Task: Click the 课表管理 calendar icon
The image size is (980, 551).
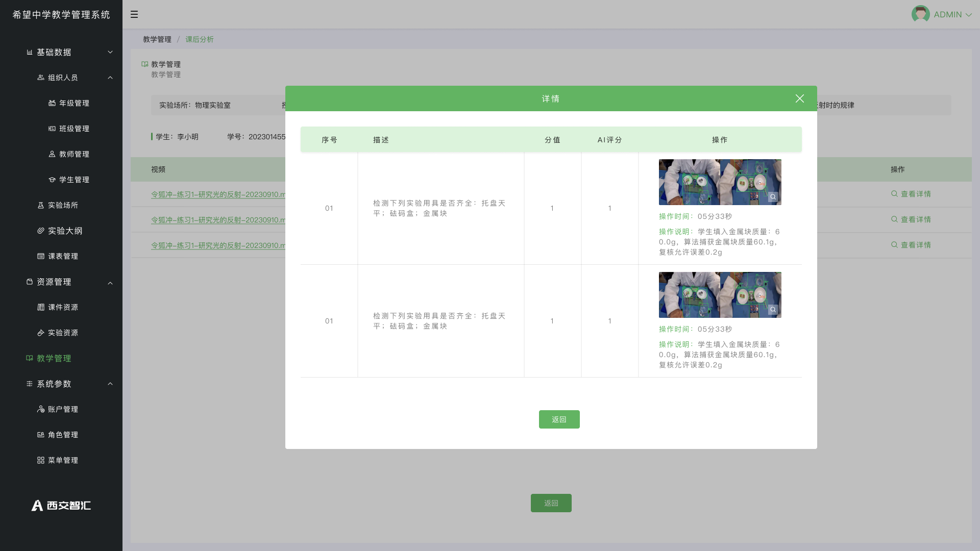Action: (41, 256)
